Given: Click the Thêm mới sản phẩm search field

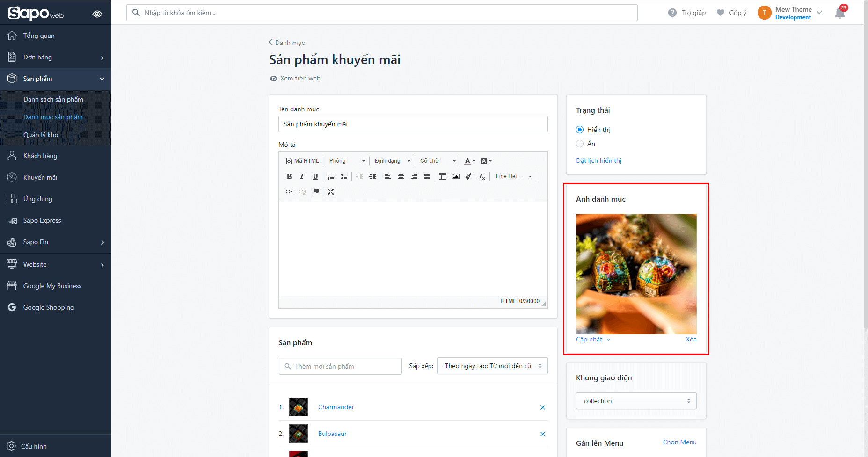Looking at the screenshot, I should point(340,366).
